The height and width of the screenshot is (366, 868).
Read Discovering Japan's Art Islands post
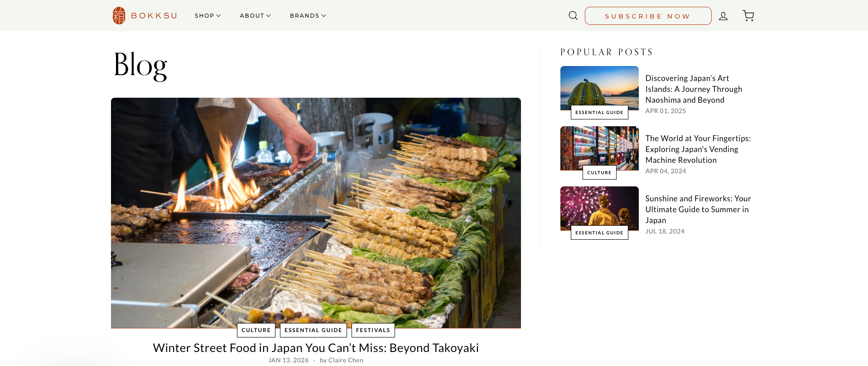[694, 89]
